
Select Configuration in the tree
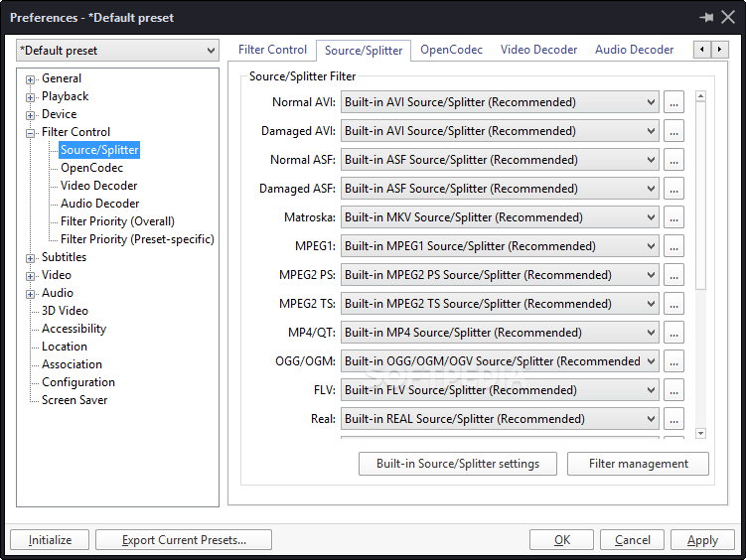point(78,382)
